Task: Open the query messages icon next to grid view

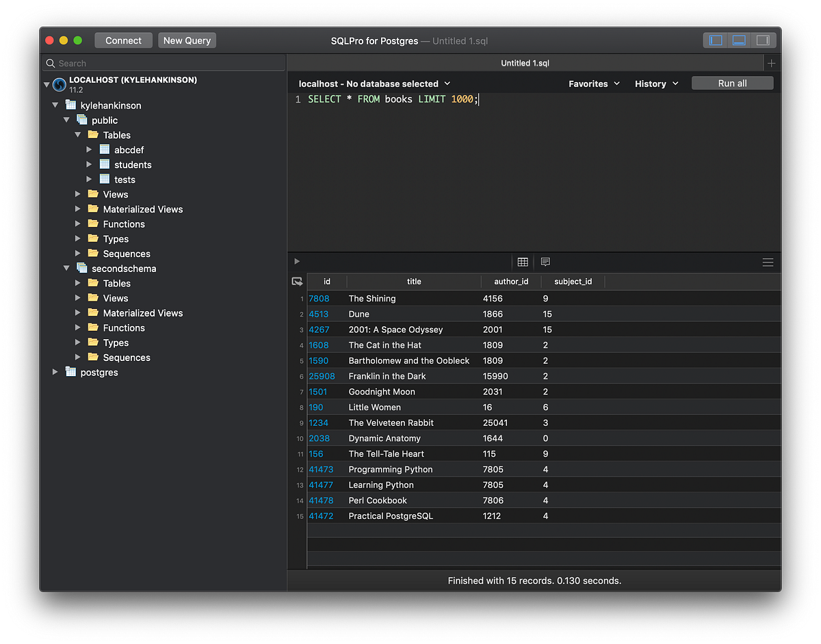Action: [545, 262]
